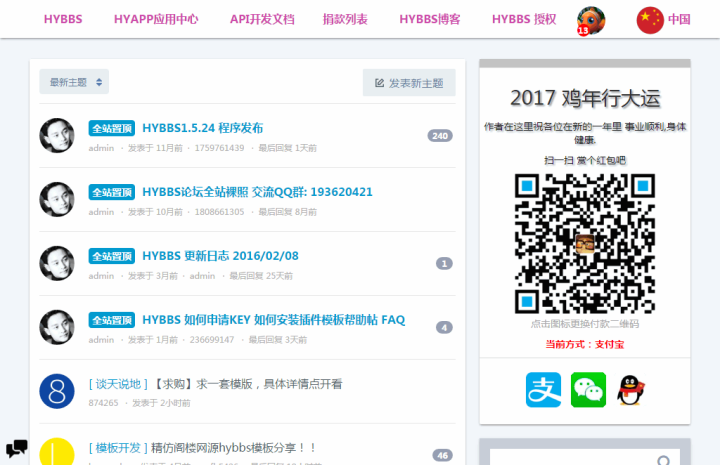This screenshot has height=465, width=720.
Task: Visit HYBBS博客 from the top nav
Action: [x=430, y=19]
